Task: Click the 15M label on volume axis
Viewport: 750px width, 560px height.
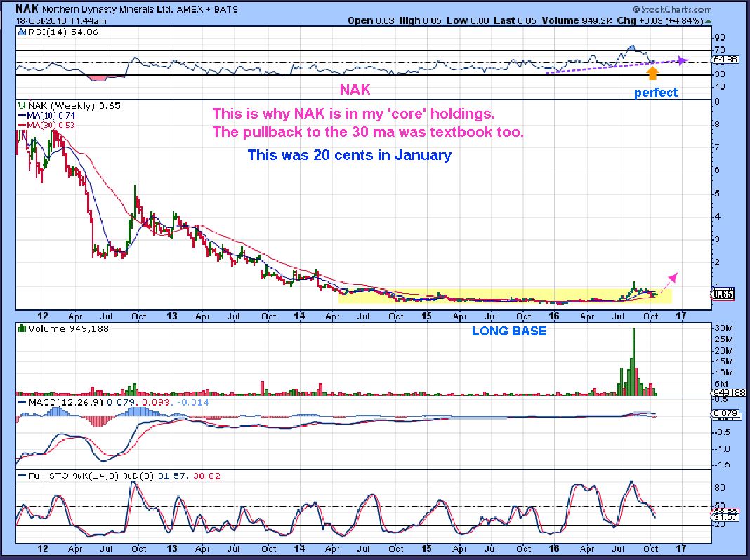Action: (x=723, y=361)
